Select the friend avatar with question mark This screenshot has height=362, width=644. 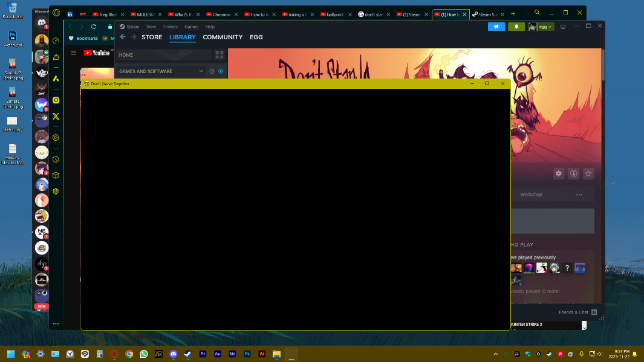567,268
